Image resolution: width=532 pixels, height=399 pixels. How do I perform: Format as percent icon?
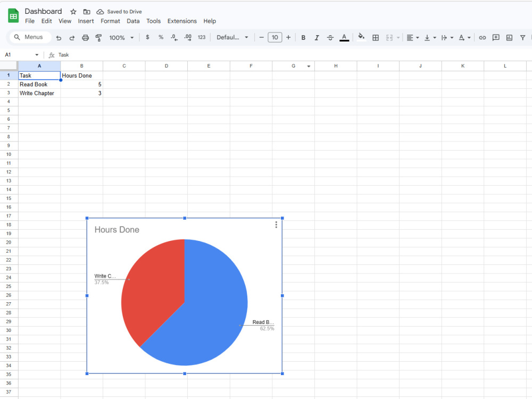pyautogui.click(x=161, y=37)
